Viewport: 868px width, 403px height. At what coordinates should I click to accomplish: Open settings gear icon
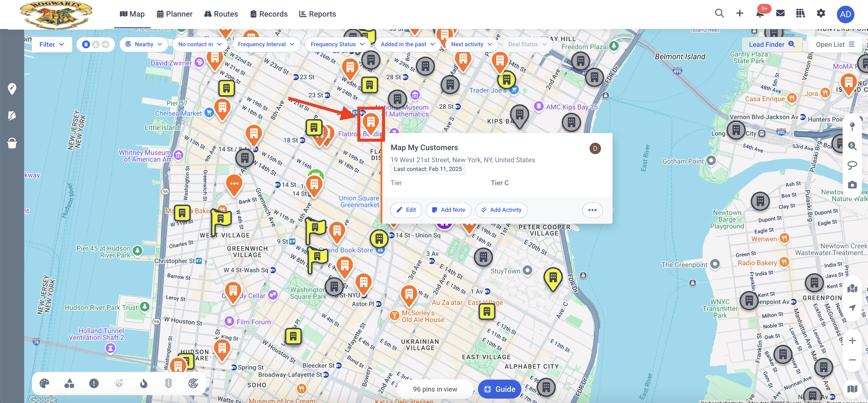tap(821, 14)
